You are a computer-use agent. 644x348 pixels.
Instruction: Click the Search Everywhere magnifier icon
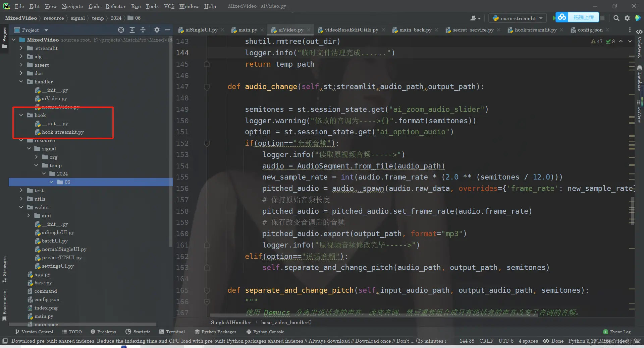pyautogui.click(x=616, y=18)
